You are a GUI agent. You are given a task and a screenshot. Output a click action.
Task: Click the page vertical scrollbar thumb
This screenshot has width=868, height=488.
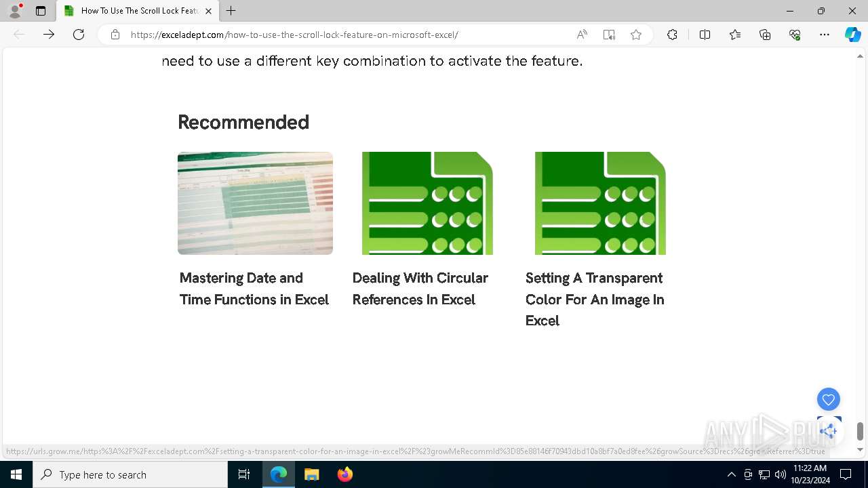860,430
